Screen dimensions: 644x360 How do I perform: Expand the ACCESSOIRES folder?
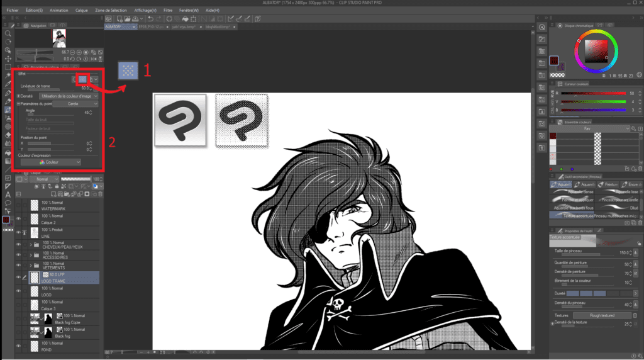tap(31, 255)
